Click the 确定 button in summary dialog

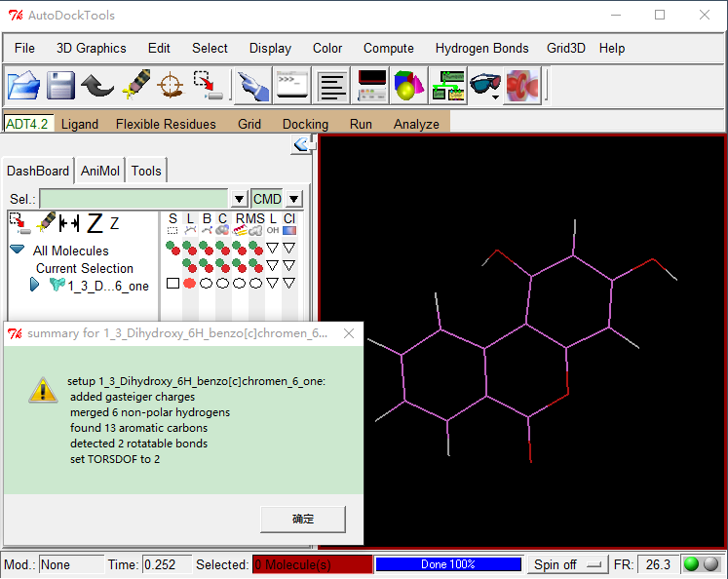[x=303, y=519]
